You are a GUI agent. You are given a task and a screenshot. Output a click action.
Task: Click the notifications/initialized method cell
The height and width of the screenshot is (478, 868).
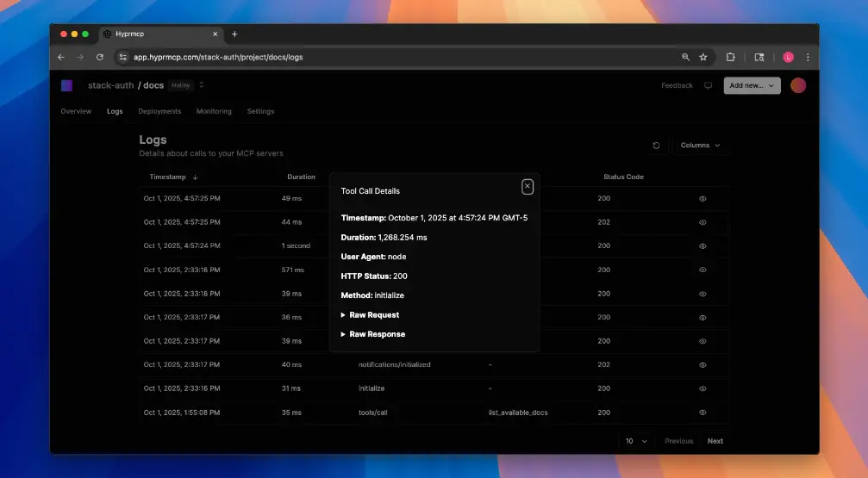pyautogui.click(x=394, y=365)
